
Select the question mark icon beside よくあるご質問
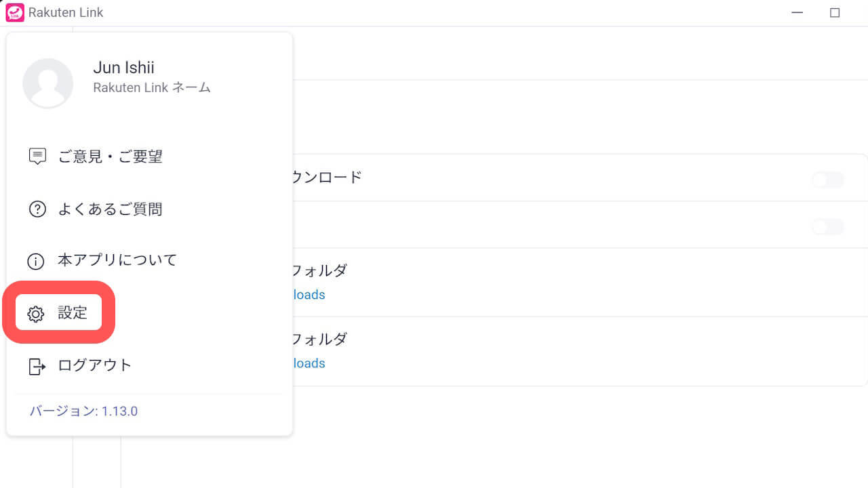[x=37, y=209]
